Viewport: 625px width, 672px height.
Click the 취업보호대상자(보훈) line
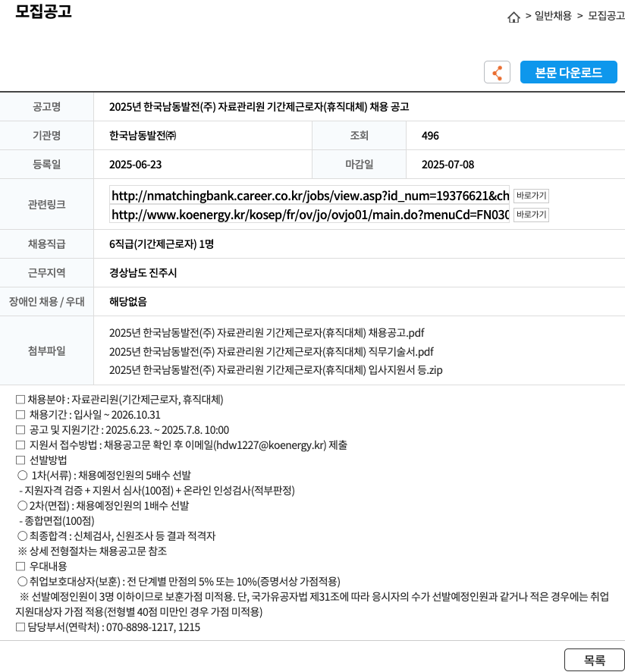(179, 582)
